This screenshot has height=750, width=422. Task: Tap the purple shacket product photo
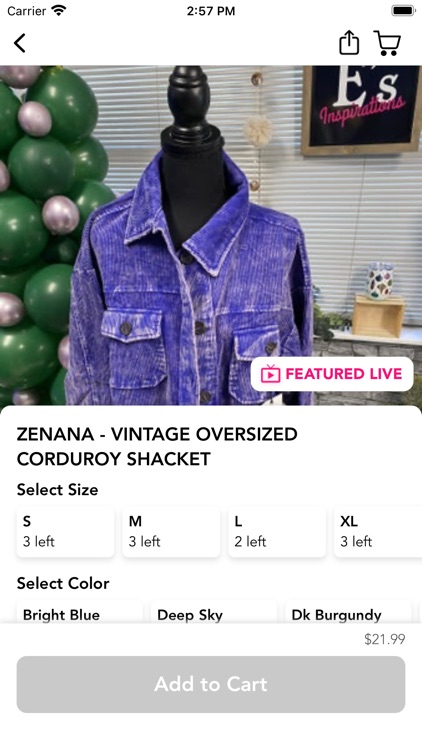coord(211,235)
